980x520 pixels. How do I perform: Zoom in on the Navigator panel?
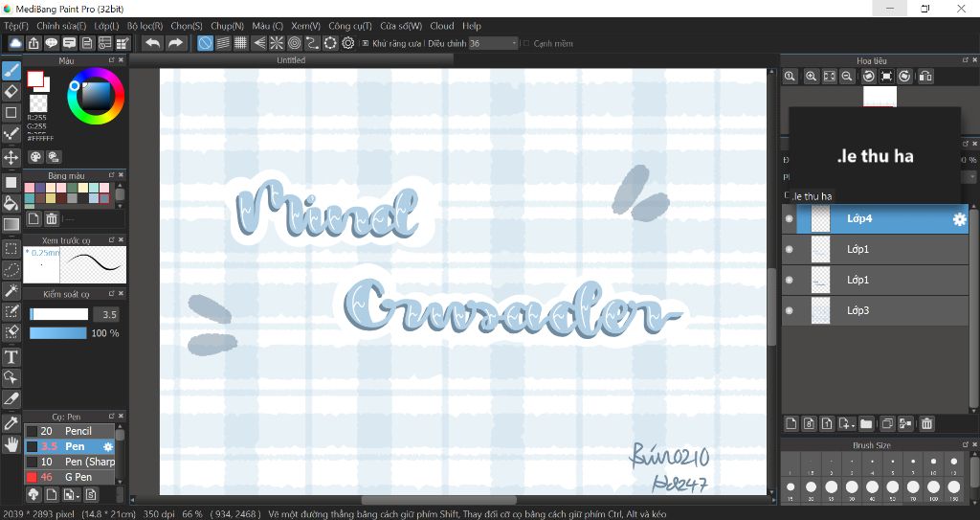click(x=811, y=76)
